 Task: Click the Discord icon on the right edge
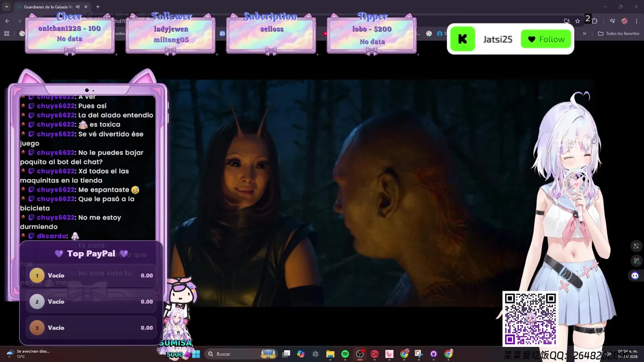click(635, 276)
